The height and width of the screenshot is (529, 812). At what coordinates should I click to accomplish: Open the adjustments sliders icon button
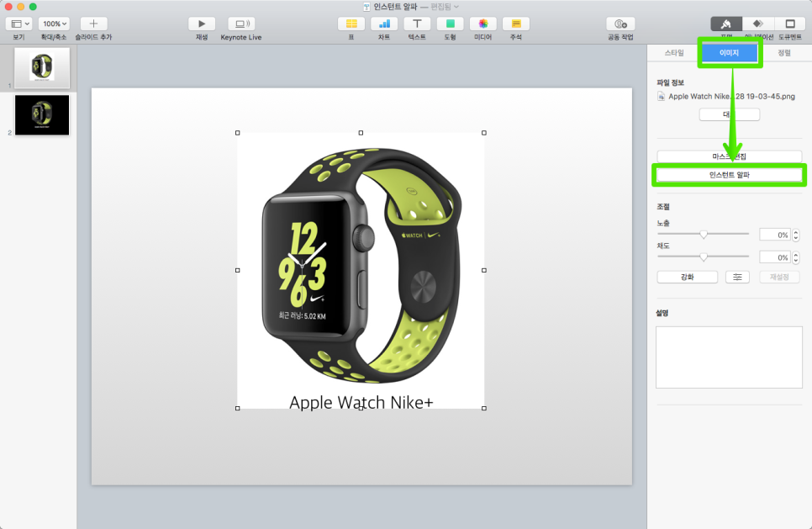tap(737, 278)
